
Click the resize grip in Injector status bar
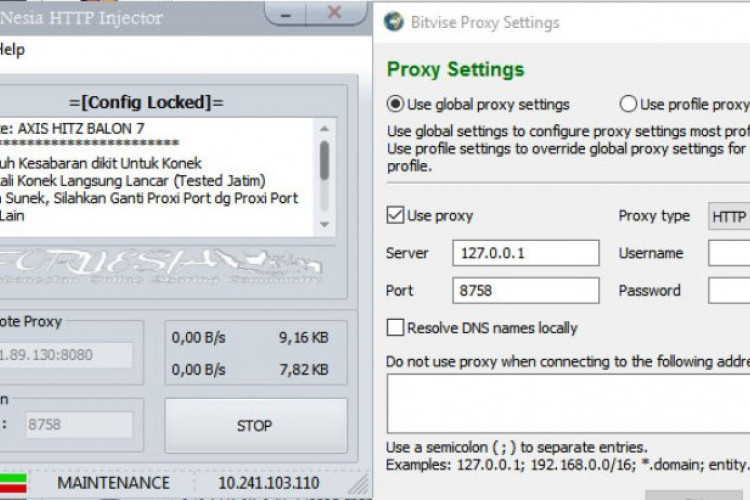tap(359, 483)
